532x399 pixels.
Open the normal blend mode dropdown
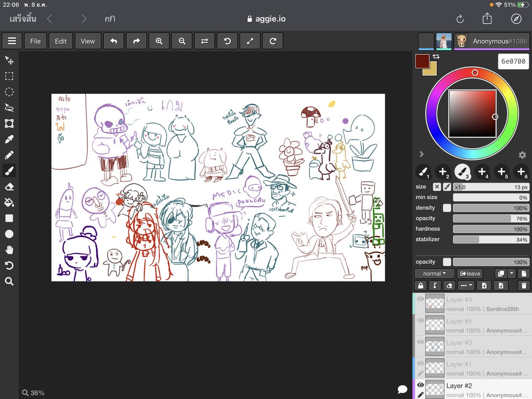coord(434,274)
